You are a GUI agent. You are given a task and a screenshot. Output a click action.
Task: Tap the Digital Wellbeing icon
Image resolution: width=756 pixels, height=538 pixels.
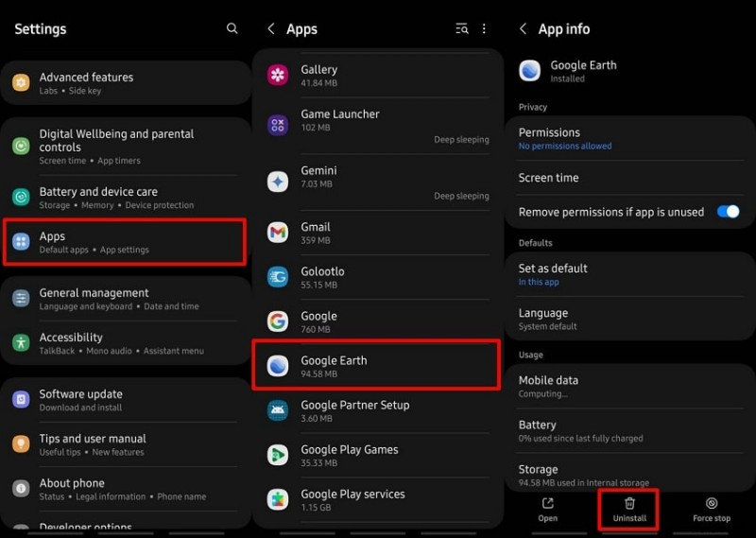tap(21, 146)
